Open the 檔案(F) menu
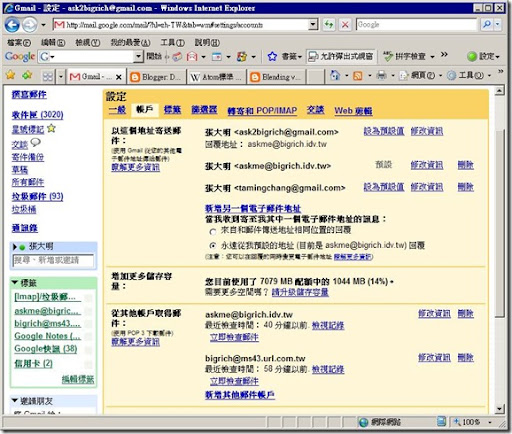The height and width of the screenshot is (434, 512). tap(19, 43)
